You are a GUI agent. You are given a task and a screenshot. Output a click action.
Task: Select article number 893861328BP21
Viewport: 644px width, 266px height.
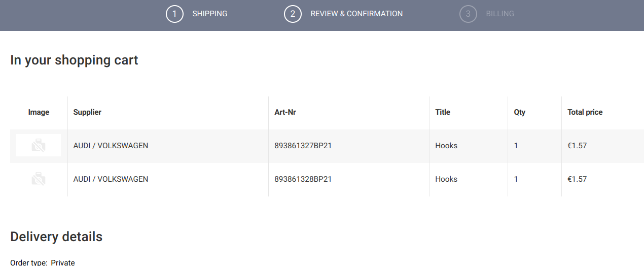pyautogui.click(x=303, y=179)
